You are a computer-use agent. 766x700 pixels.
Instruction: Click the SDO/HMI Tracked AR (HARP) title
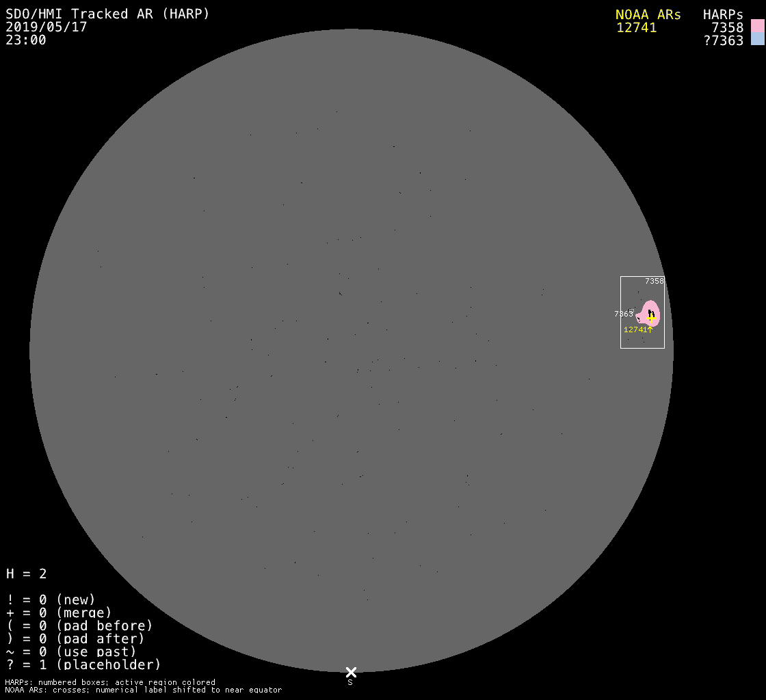(x=107, y=14)
